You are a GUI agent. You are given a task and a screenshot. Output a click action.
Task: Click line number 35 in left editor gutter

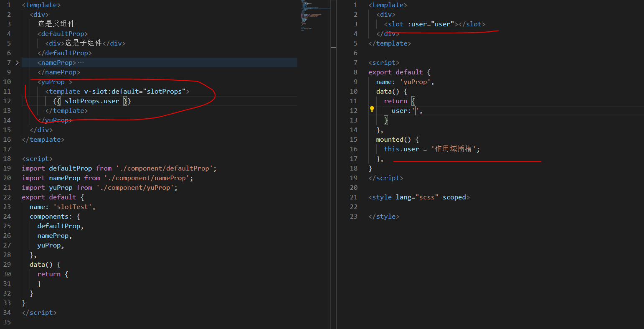point(7,322)
